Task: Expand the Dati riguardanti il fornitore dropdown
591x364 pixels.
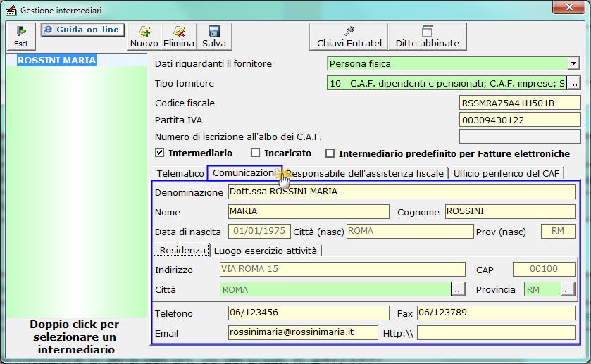Action: [573, 63]
